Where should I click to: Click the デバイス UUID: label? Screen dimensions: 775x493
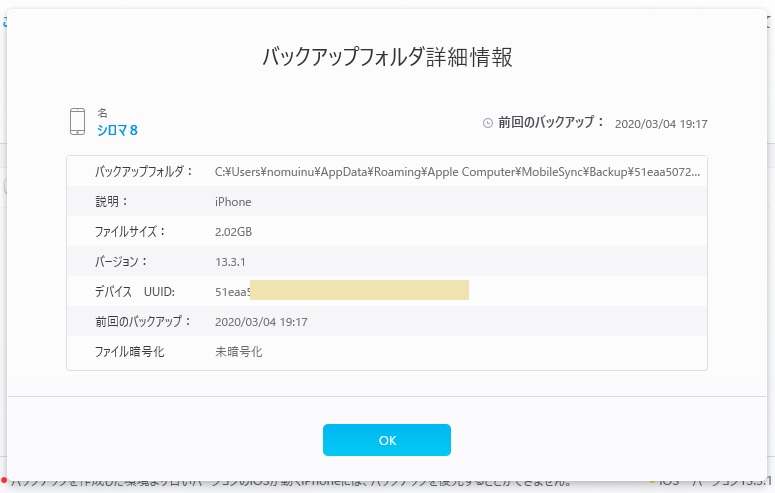tap(134, 292)
